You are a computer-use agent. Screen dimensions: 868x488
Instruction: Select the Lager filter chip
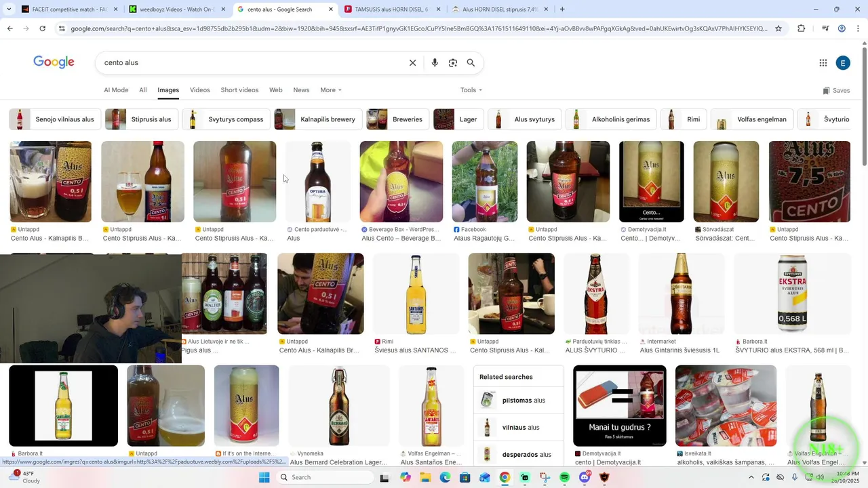click(458, 119)
